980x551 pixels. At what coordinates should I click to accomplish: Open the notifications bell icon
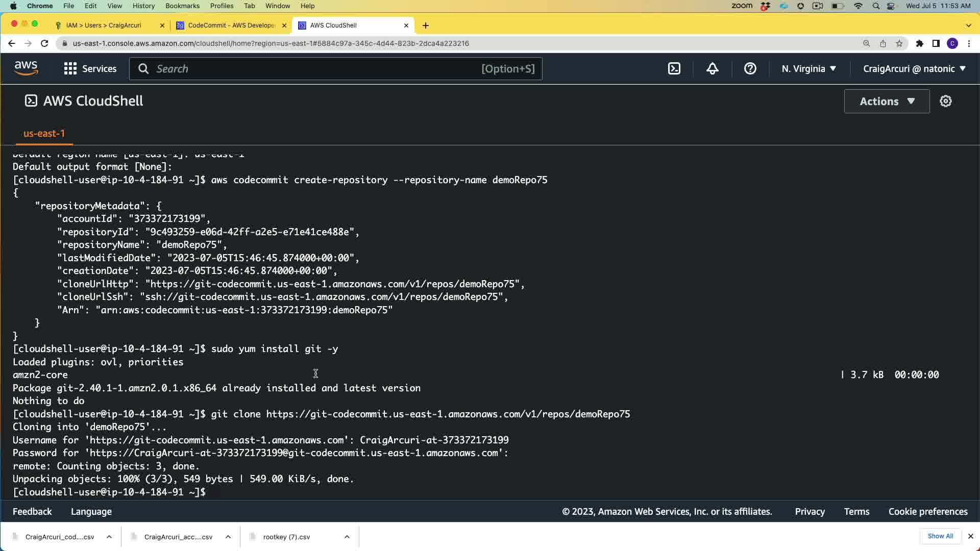click(712, 69)
